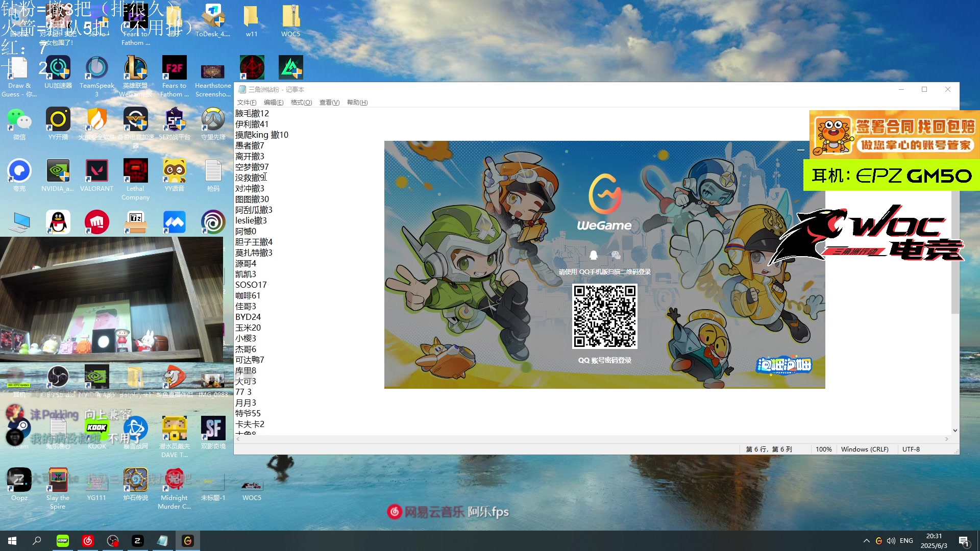This screenshot has height=551, width=980.
Task: Place cursor on line 特爷55
Action: tap(248, 413)
